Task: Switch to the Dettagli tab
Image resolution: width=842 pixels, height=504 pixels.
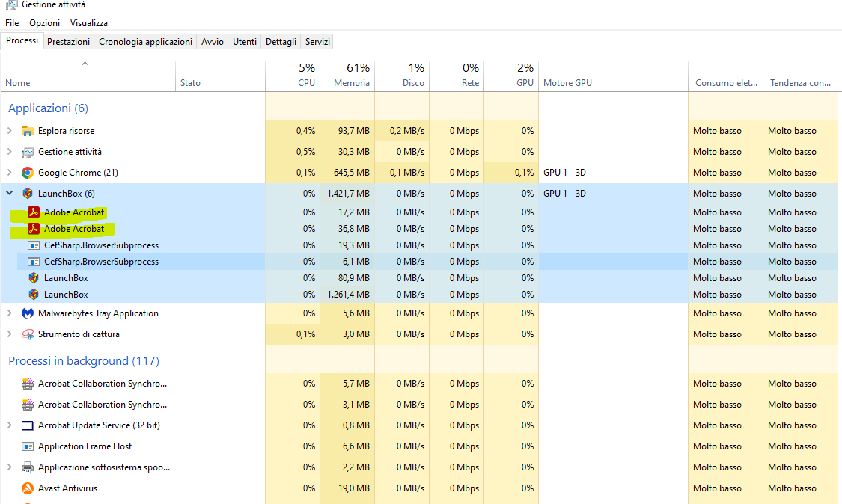Action: tap(281, 42)
